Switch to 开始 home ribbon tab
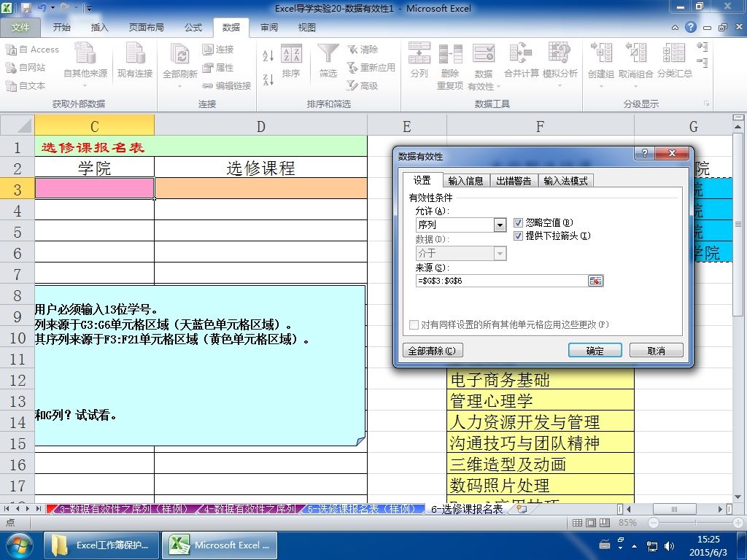This screenshot has height=560, width=747. 61,28
